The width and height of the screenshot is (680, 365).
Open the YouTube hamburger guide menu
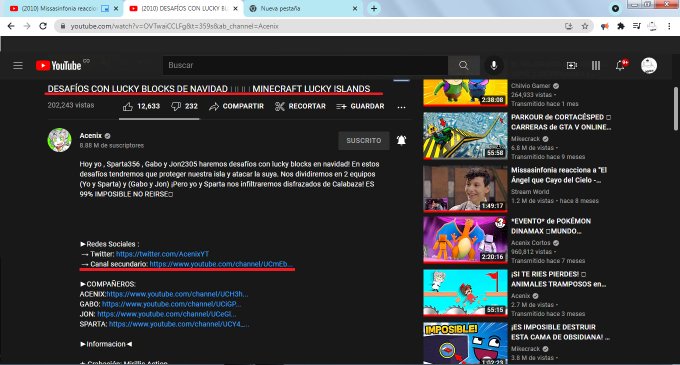18,65
